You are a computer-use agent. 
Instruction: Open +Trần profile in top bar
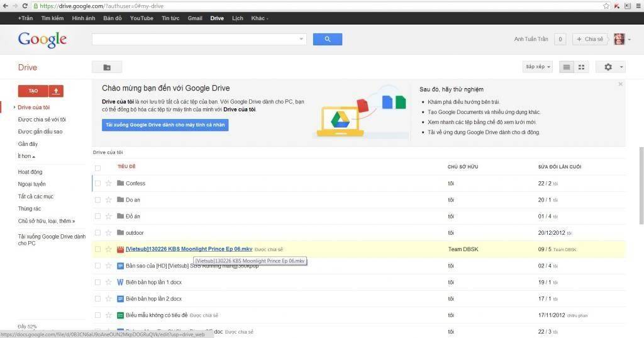tap(25, 18)
